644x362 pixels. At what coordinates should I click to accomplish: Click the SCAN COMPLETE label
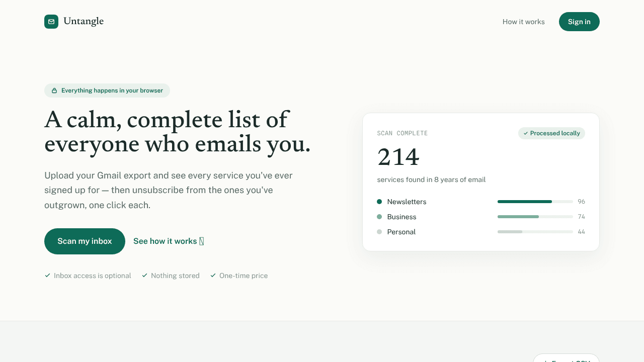click(403, 133)
